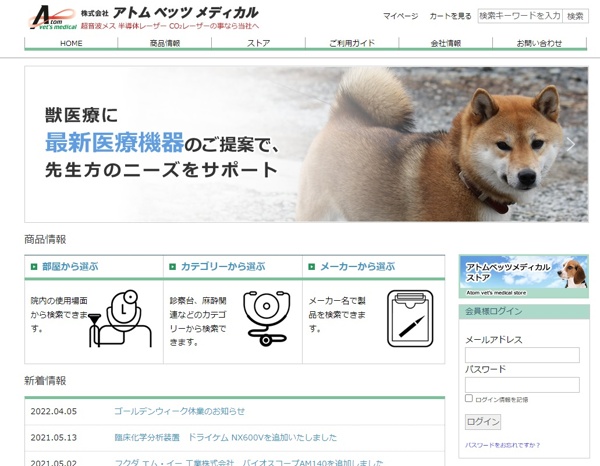Open the アトムベッツメディカルストア banner
The image size is (600, 466).
coord(523,277)
